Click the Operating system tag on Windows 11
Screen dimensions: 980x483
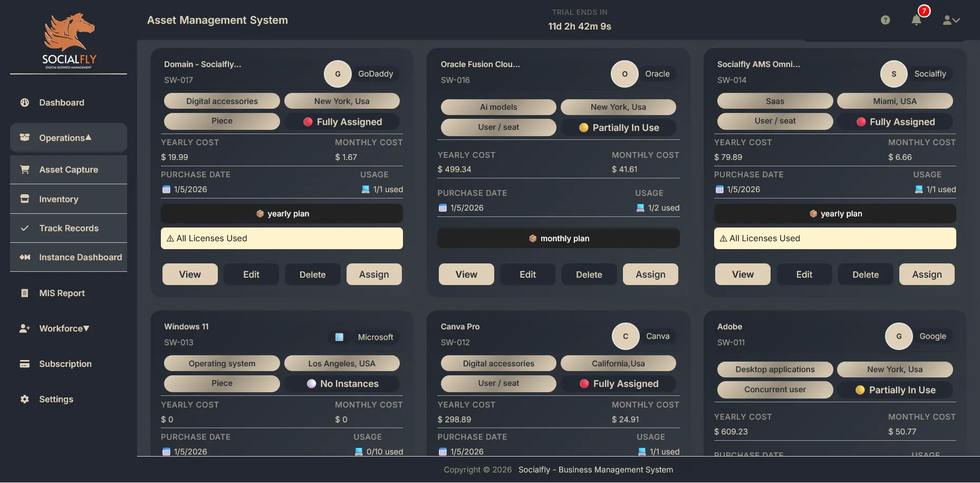[222, 364]
